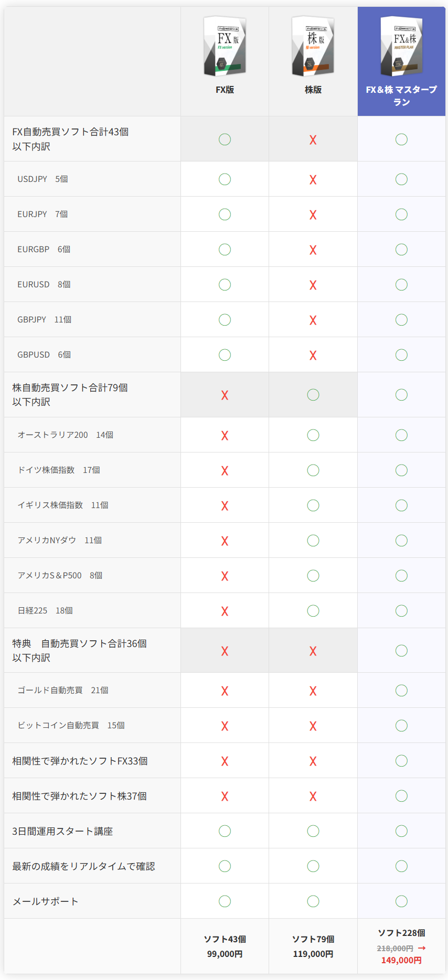
Task: Click the FX&株 マスタープラン box image
Action: coord(401,46)
